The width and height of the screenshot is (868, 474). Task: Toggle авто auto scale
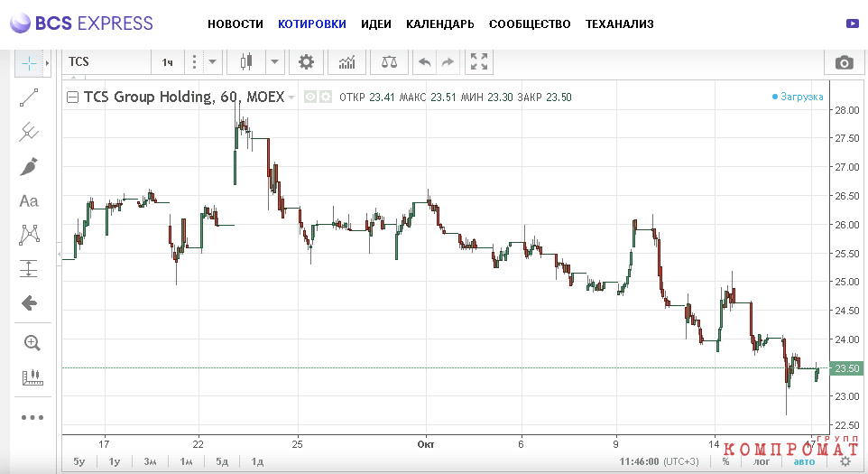804,461
